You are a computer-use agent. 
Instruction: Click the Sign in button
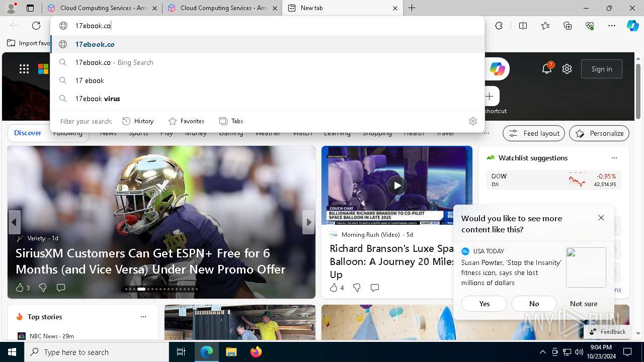[602, 69]
